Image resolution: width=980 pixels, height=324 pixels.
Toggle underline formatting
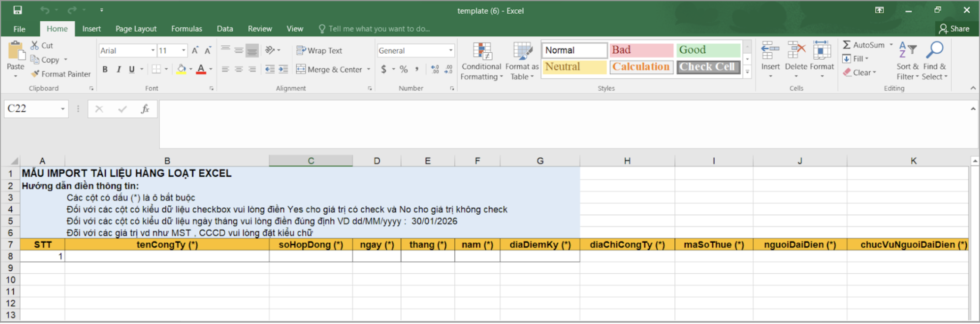(x=132, y=69)
